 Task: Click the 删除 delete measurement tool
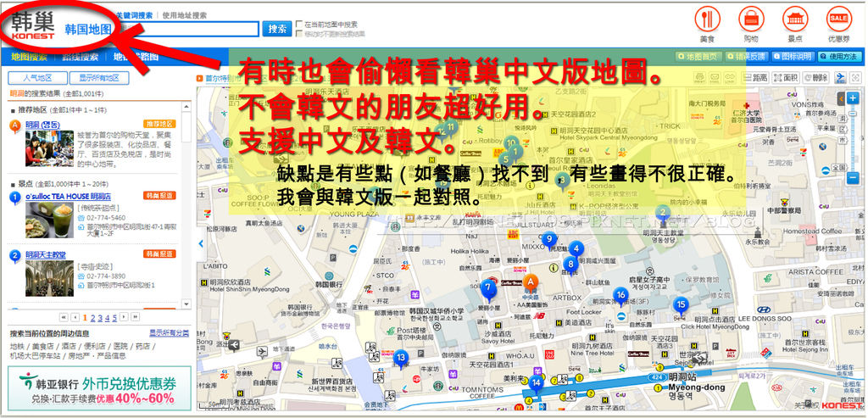pyautogui.click(x=816, y=77)
